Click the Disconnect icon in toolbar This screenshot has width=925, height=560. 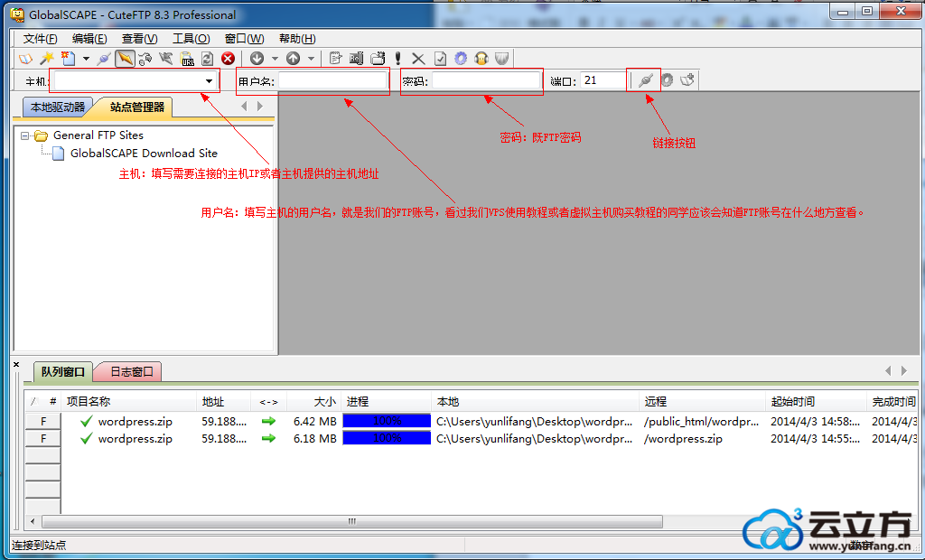166,59
